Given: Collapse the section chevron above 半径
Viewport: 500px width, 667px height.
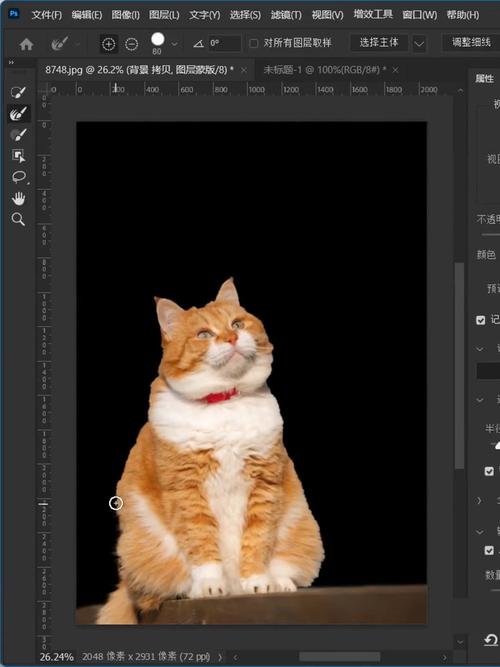Looking at the screenshot, I should pos(480,400).
